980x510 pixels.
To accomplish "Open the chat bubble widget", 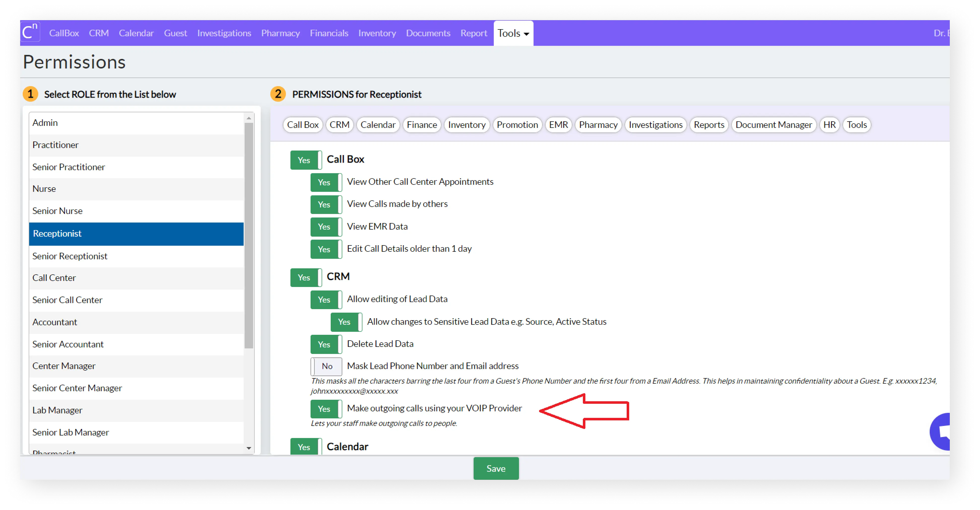I will click(x=940, y=431).
